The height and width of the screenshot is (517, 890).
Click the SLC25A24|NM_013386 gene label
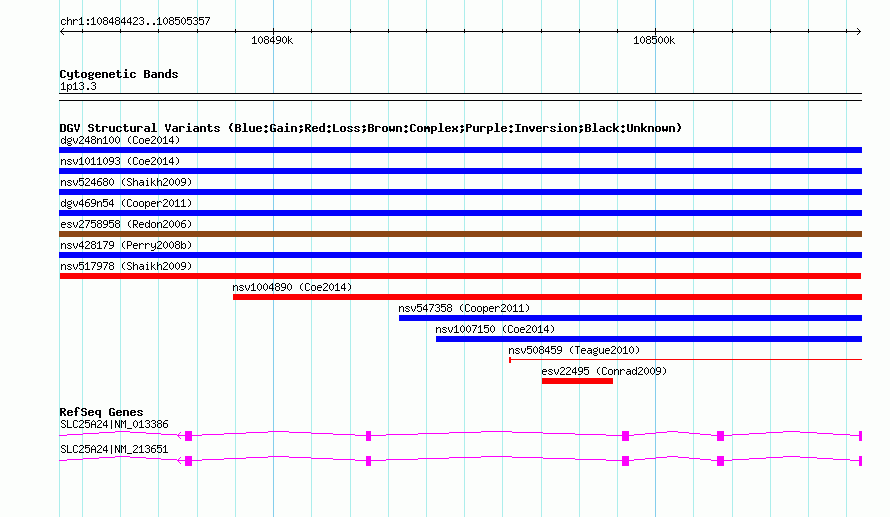114,424
